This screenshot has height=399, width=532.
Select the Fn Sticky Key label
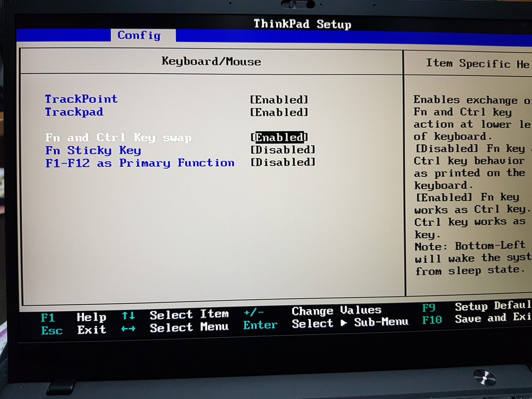93,150
